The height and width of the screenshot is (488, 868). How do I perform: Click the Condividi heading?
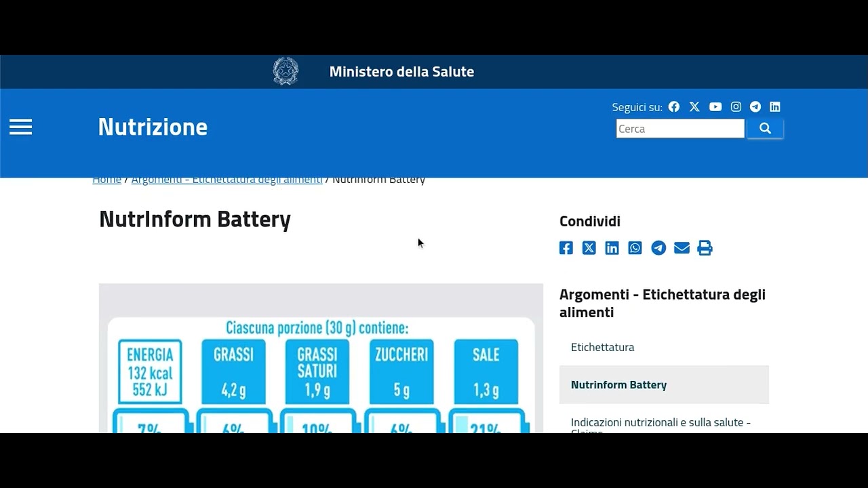(590, 221)
